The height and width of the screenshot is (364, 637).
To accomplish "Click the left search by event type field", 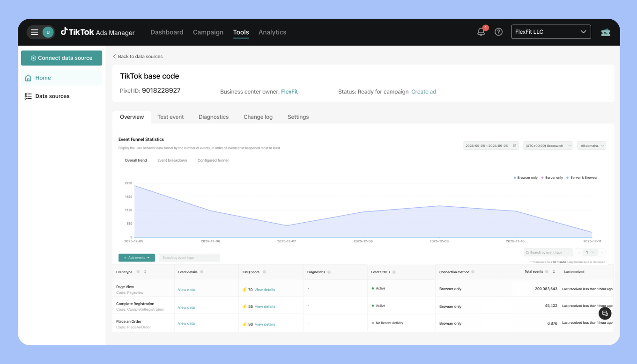I will click(x=189, y=258).
